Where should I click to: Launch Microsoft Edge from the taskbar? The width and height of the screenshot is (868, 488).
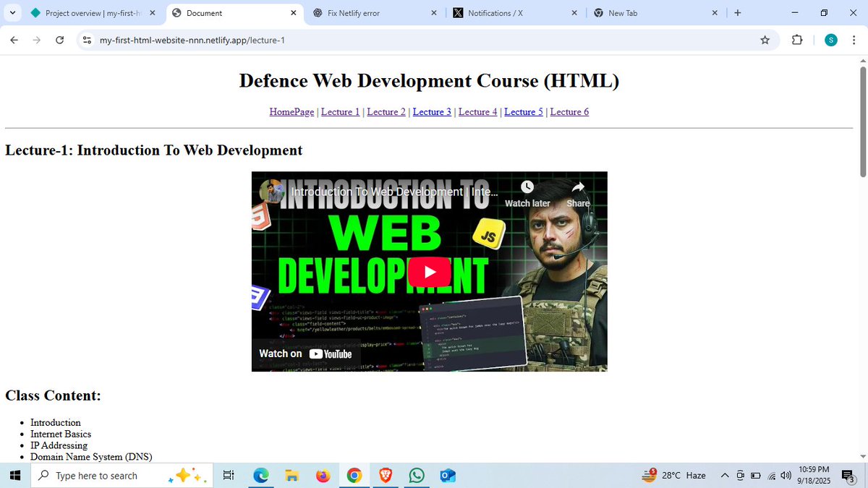point(260,475)
